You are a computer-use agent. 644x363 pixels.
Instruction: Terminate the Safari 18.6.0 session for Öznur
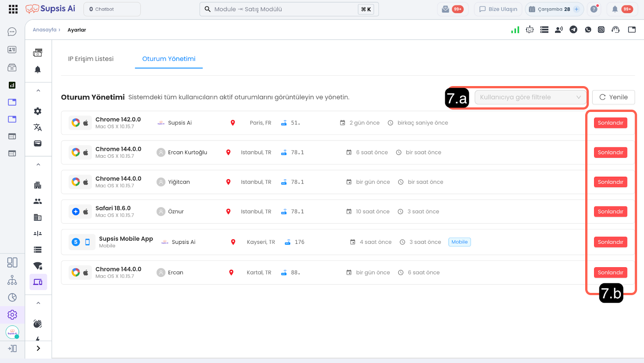610,212
